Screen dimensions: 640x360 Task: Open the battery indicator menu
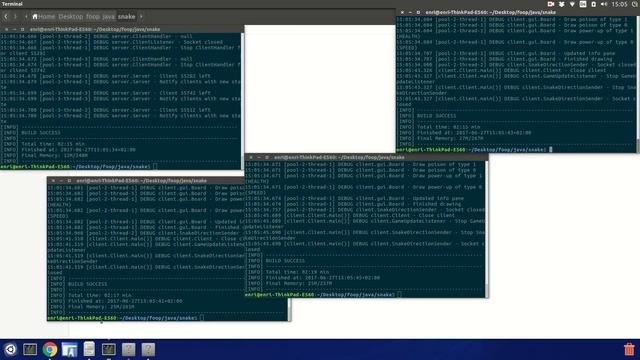(593, 4)
